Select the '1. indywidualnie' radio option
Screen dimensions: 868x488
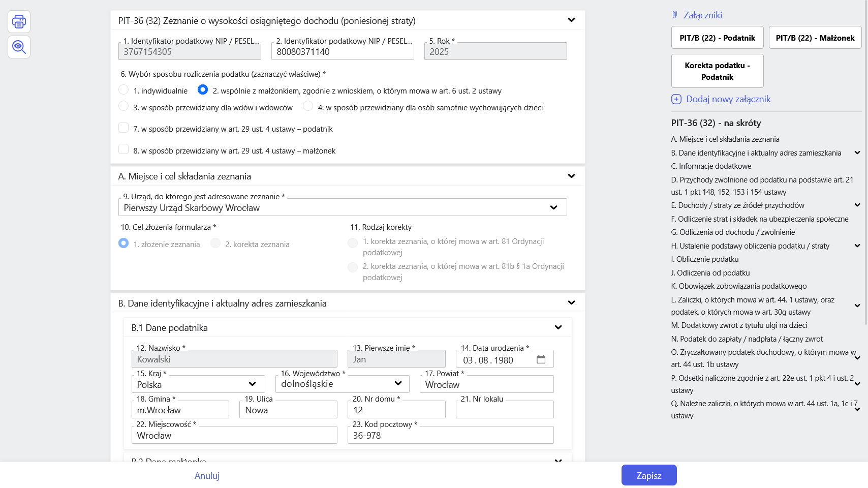(x=123, y=90)
